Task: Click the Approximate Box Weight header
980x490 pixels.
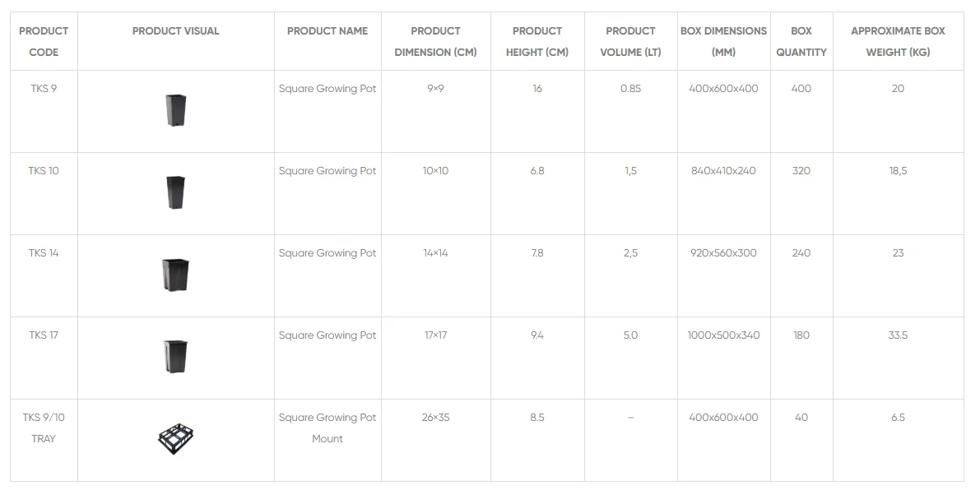Action: pos(898,41)
